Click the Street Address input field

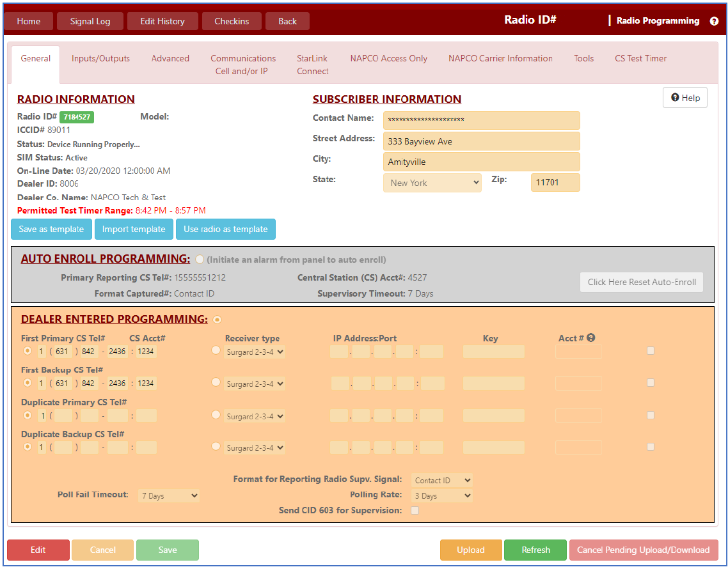[481, 141]
